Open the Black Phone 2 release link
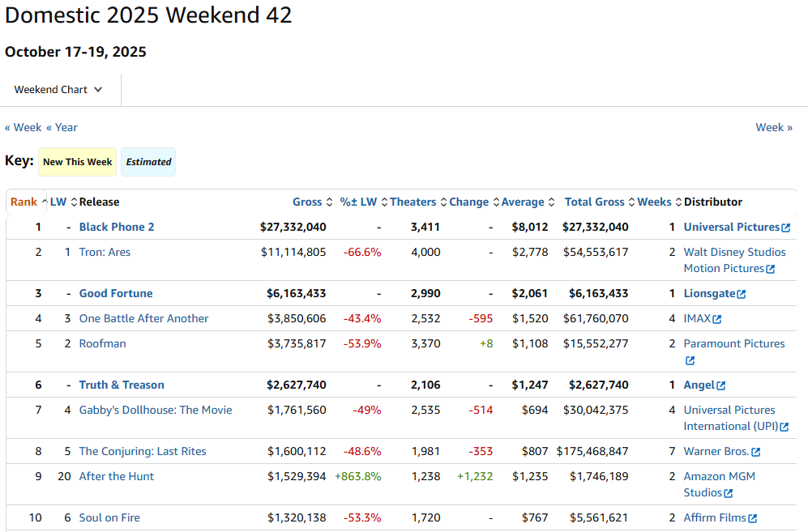Viewport: 808px width, 532px height. tap(117, 228)
